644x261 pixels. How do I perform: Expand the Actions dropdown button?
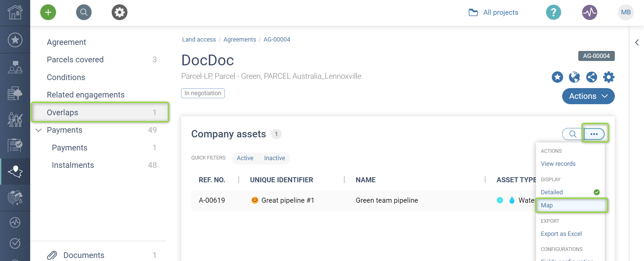(x=588, y=96)
